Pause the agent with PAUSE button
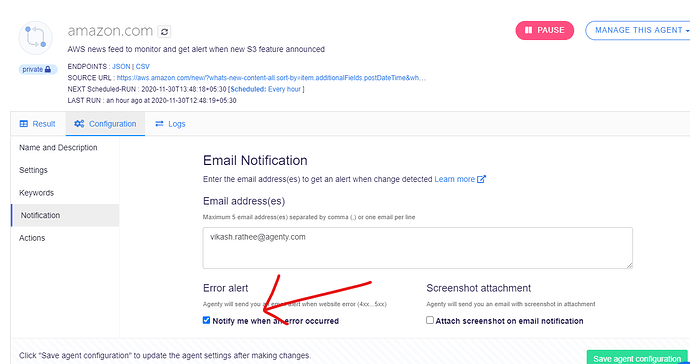 (x=545, y=30)
